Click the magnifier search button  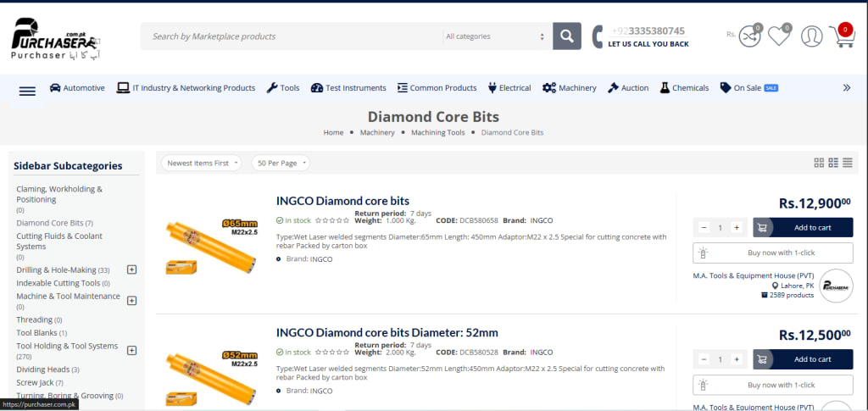(x=567, y=36)
